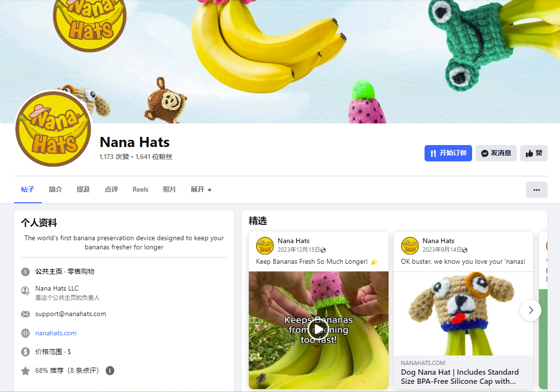Click the star icon in the ratings row

(25, 371)
